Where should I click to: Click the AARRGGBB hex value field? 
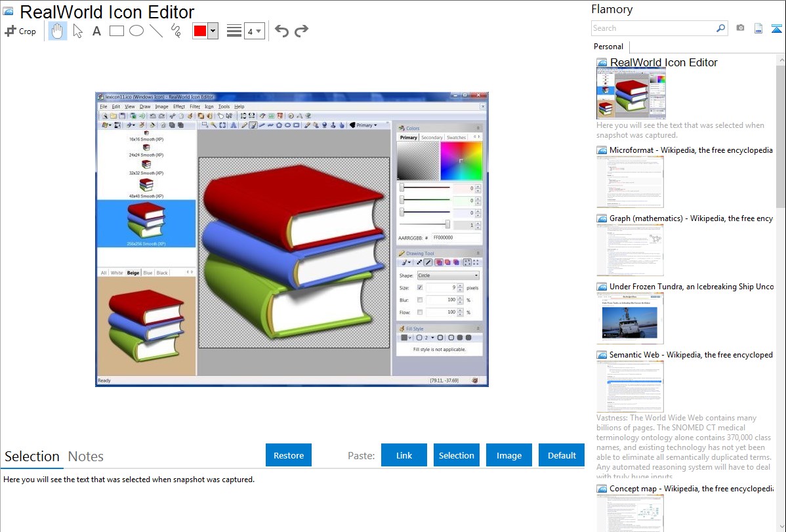[456, 237]
